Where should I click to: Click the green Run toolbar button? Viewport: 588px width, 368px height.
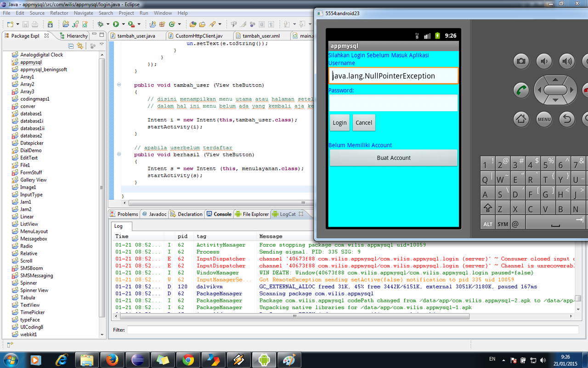coord(116,24)
